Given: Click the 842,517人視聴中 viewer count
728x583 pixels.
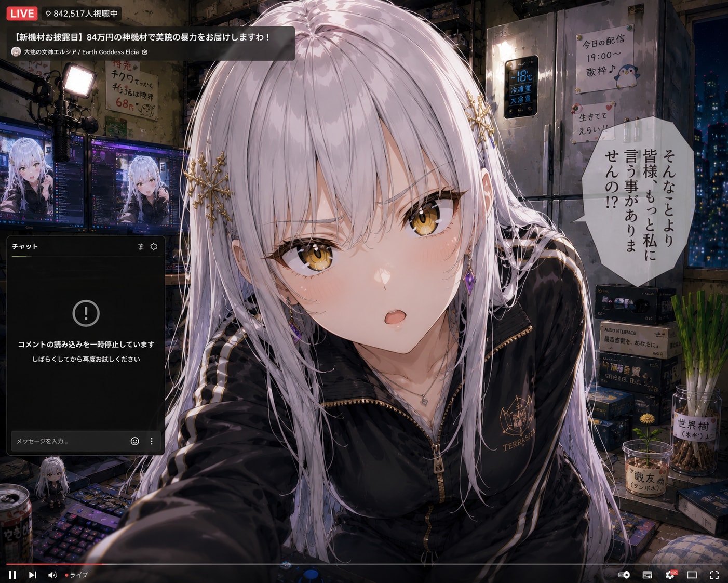Looking at the screenshot, I should pyautogui.click(x=82, y=14).
